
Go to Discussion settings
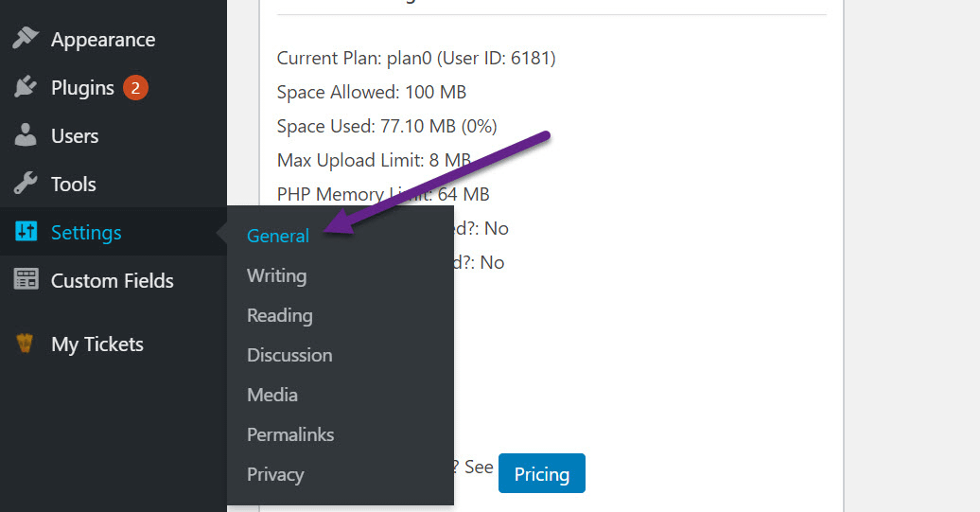(x=289, y=355)
